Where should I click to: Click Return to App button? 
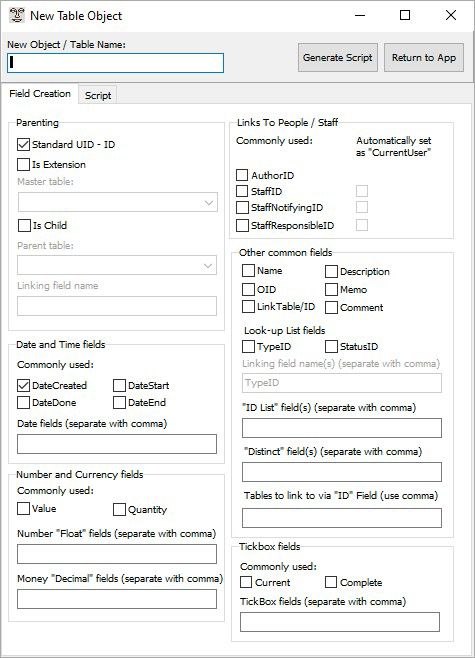[424, 57]
